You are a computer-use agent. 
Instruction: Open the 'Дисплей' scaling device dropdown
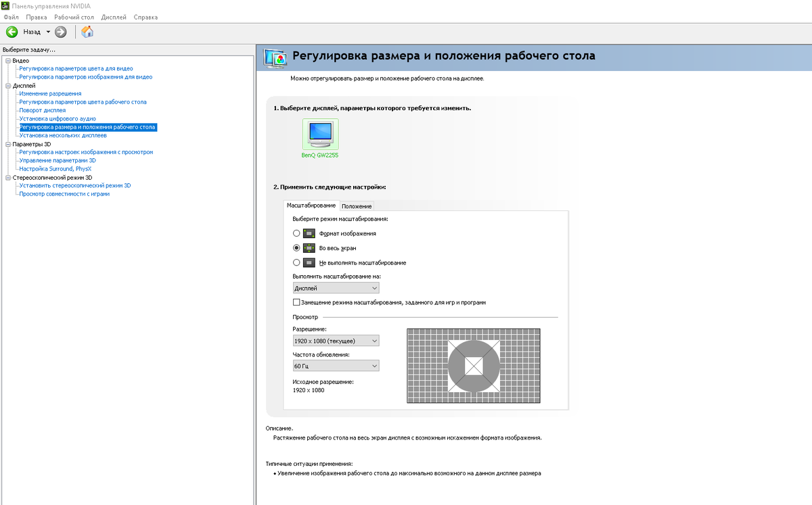[x=336, y=288]
